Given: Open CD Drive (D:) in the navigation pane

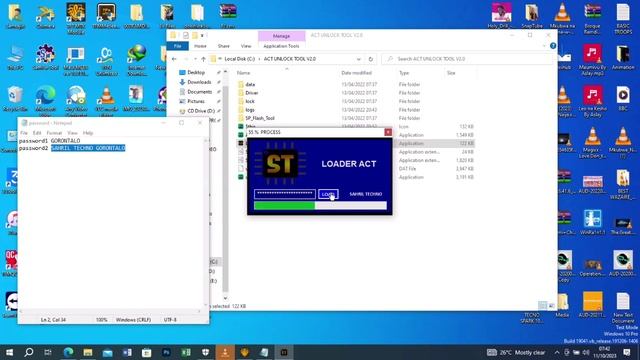Looking at the screenshot, I should coord(200,111).
